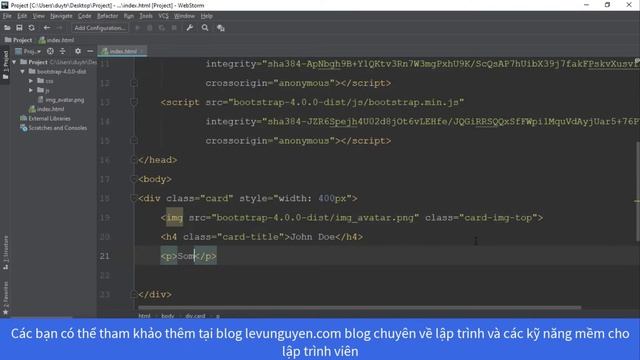Select the index.html editor tab
The image size is (640, 360).
point(123,51)
